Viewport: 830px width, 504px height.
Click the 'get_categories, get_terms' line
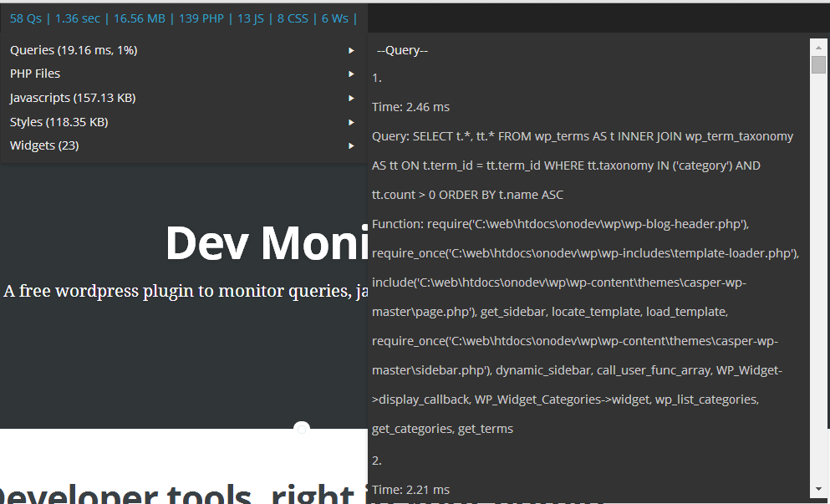tap(442, 429)
